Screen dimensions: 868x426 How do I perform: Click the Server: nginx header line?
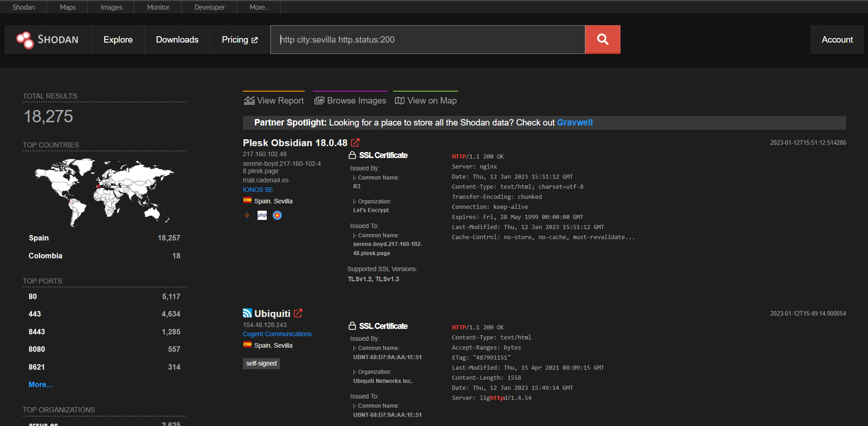click(474, 167)
